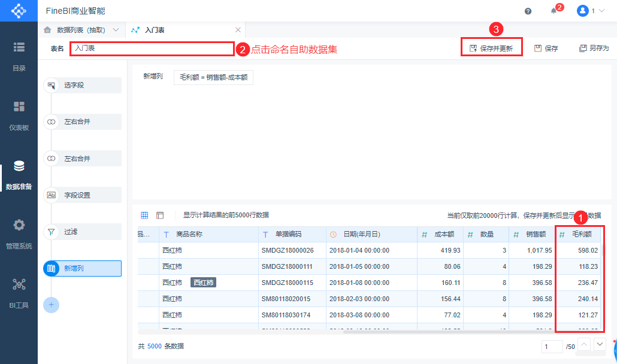The image size is (617, 364).
Task: Click the 1,017.95 sales cell
Action: [532, 250]
